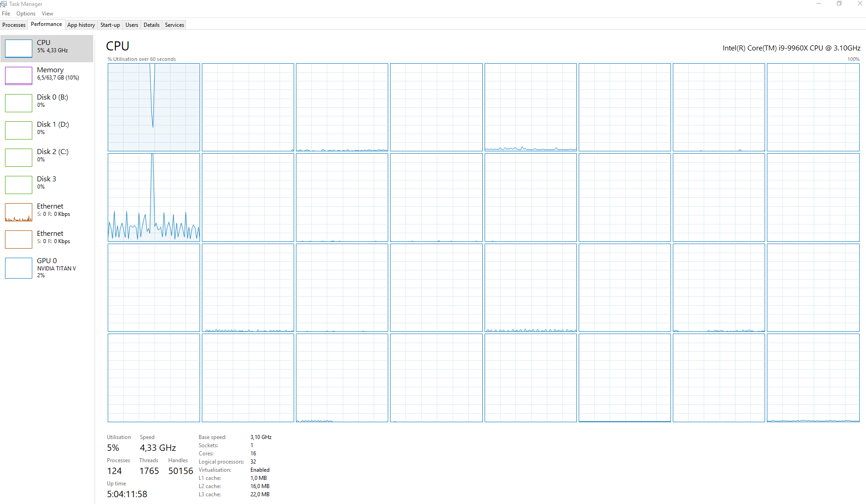Click '% Utilisation over 60 seconds' label
866x504 pixels.
click(142, 59)
